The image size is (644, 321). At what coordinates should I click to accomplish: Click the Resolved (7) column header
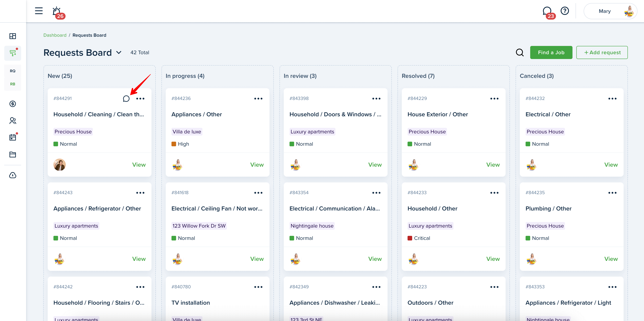[x=418, y=76]
